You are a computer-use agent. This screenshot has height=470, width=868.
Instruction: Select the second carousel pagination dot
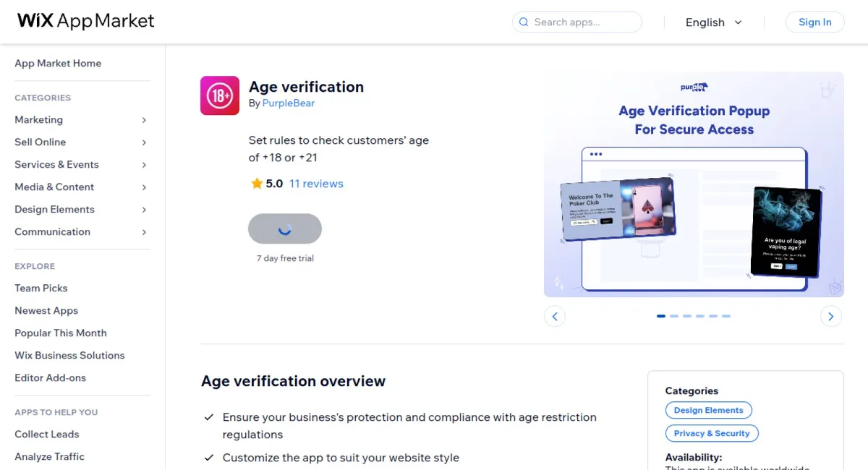pos(674,316)
